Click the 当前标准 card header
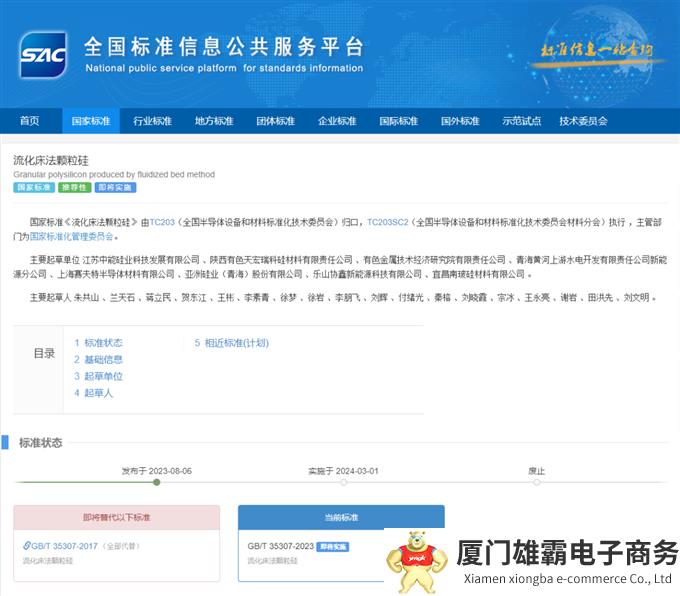680x596 pixels. coord(341,517)
